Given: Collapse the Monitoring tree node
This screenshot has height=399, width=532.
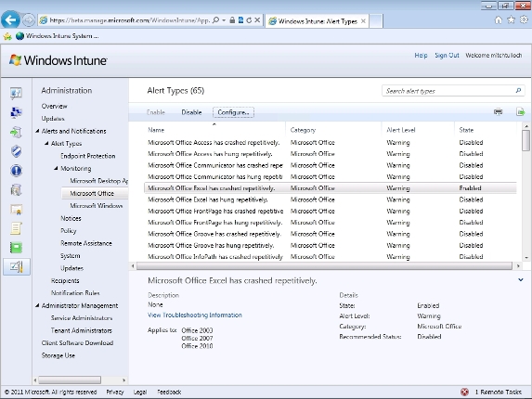Looking at the screenshot, I should (x=57, y=168).
